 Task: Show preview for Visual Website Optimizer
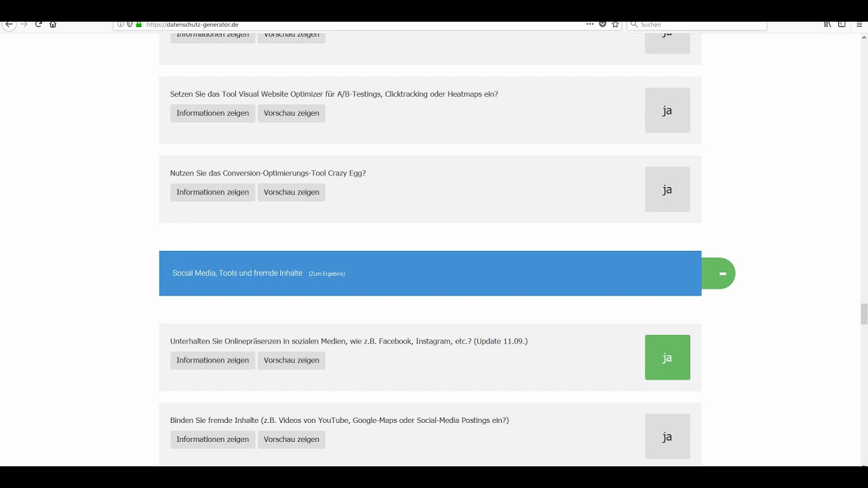tap(292, 113)
